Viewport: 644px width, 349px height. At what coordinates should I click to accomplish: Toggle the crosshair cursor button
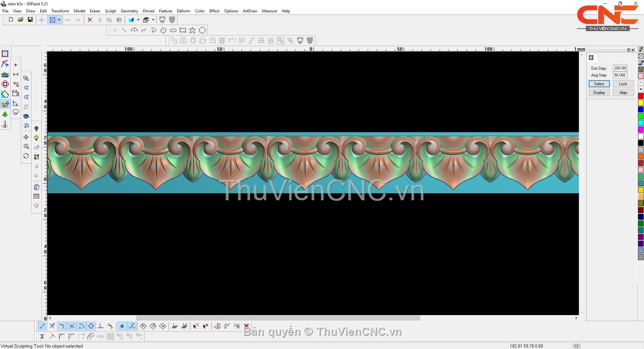pos(42,20)
